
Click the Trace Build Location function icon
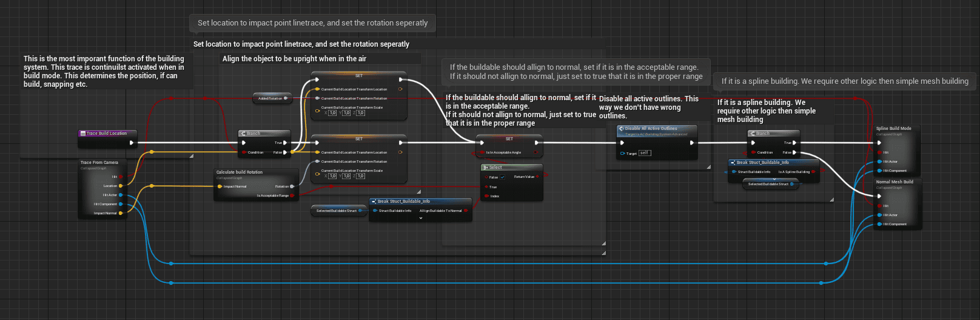(82, 134)
